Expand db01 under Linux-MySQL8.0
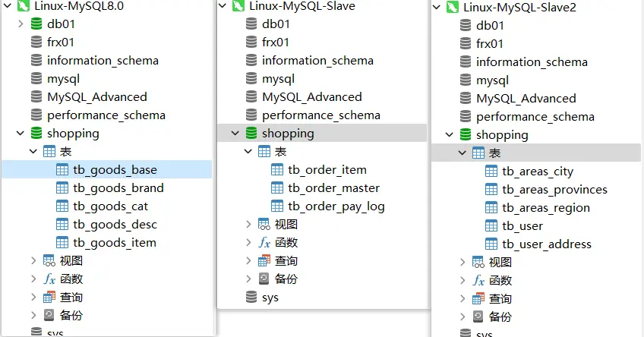 pyautogui.click(x=21, y=24)
